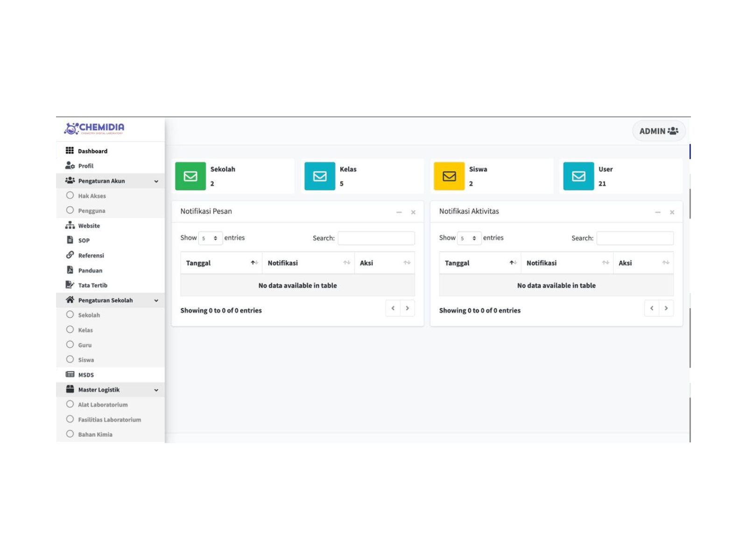
Task: Open the Dashboard menu item
Action: [x=92, y=151]
